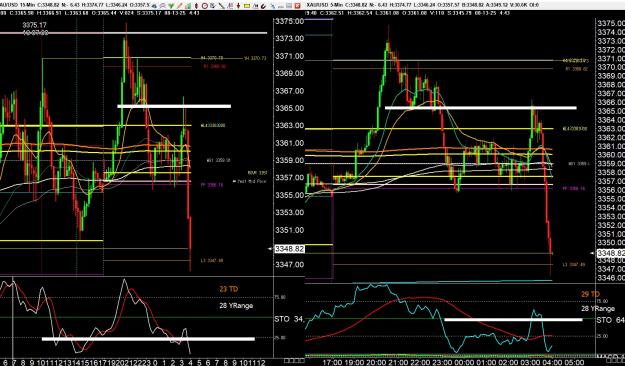Screen dimensions: 625x366
Task: Click the 23:00 time label on right chart
Action: click(441, 362)
